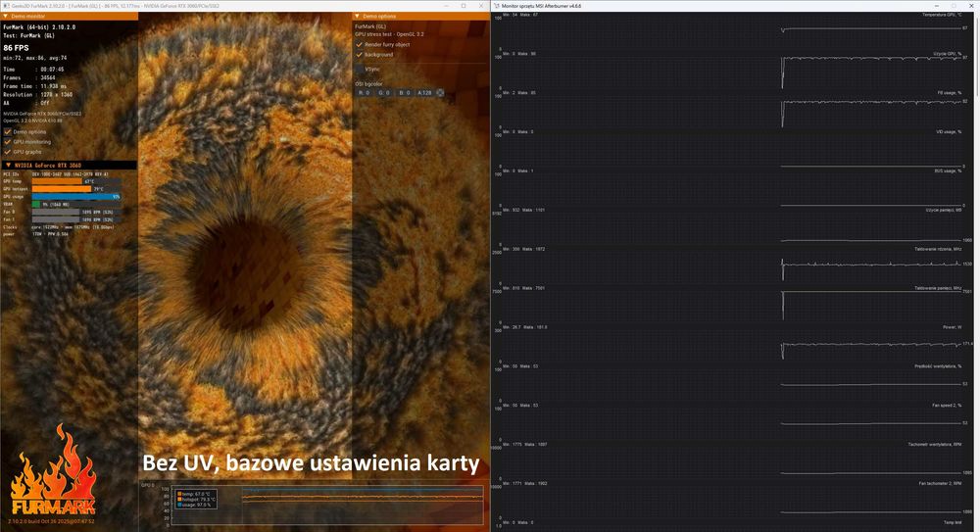Maximize the MSI Afterburner monitor window

click(x=954, y=6)
